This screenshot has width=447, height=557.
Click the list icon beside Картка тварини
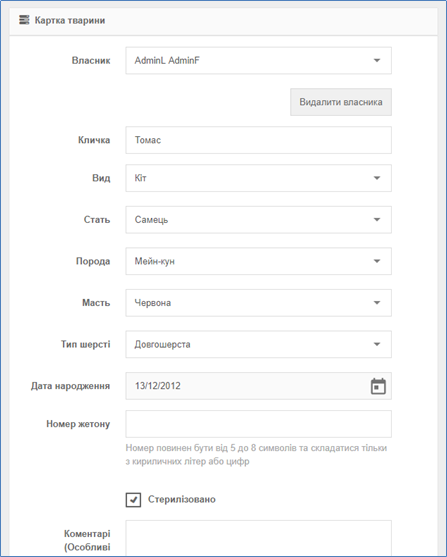24,20
